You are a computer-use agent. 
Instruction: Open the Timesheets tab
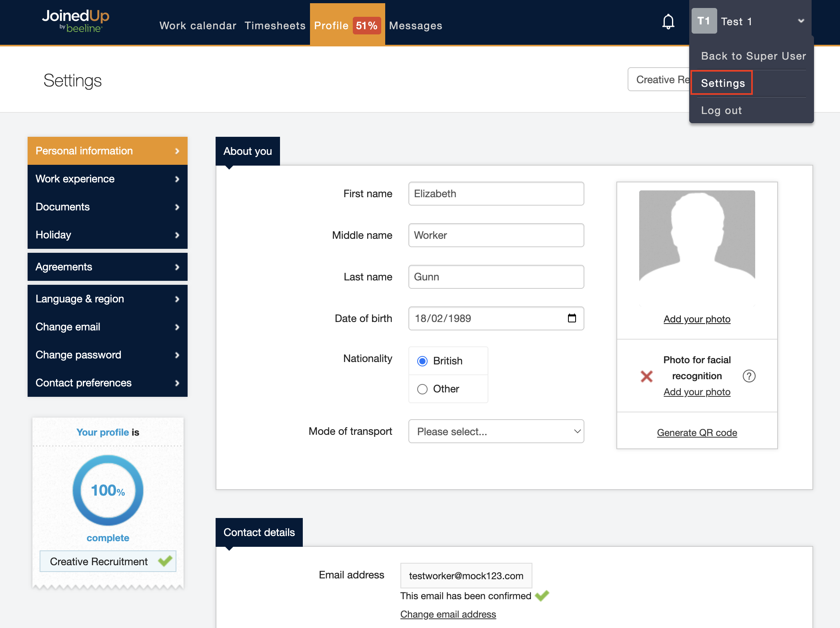point(275,26)
